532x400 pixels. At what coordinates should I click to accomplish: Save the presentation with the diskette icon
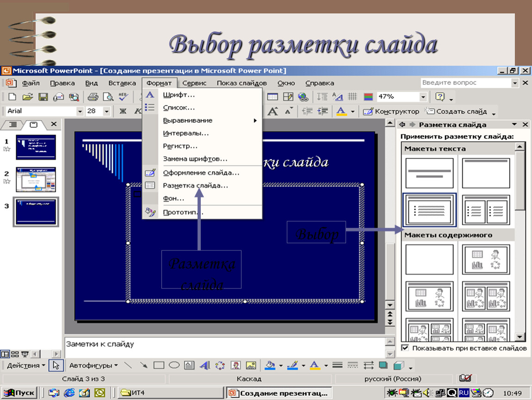coord(43,97)
